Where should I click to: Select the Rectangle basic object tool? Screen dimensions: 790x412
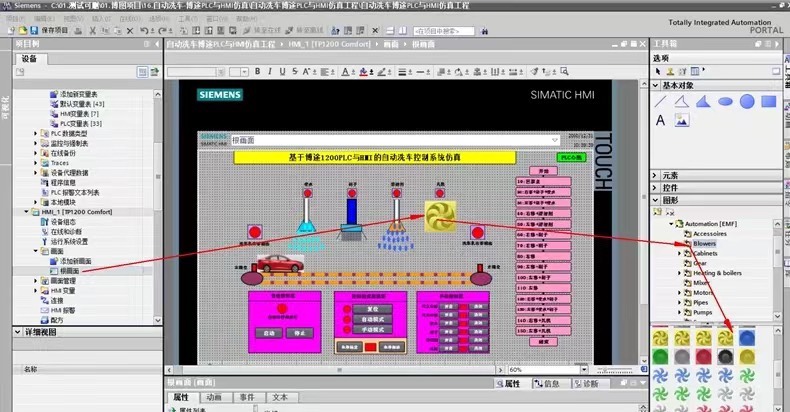tap(768, 102)
